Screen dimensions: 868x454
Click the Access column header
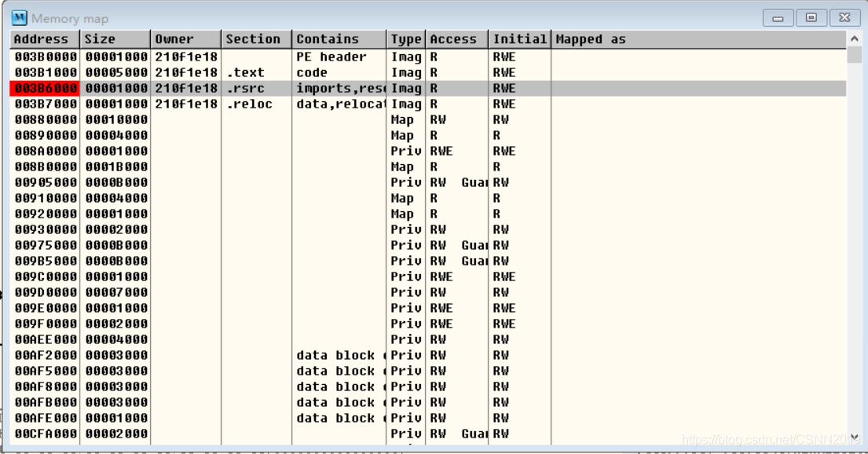[x=456, y=39]
